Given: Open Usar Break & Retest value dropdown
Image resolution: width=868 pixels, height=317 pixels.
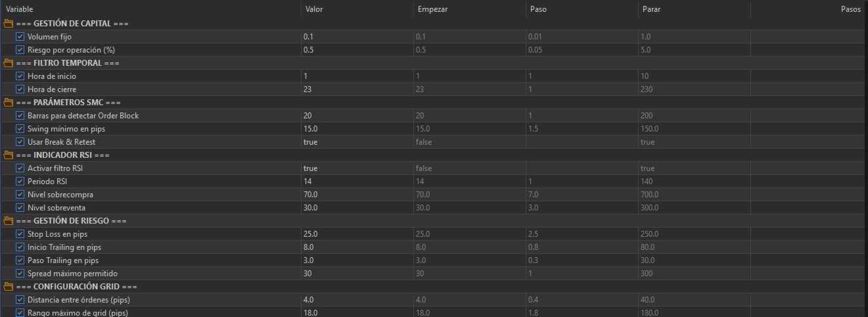Looking at the screenshot, I should 356,142.
